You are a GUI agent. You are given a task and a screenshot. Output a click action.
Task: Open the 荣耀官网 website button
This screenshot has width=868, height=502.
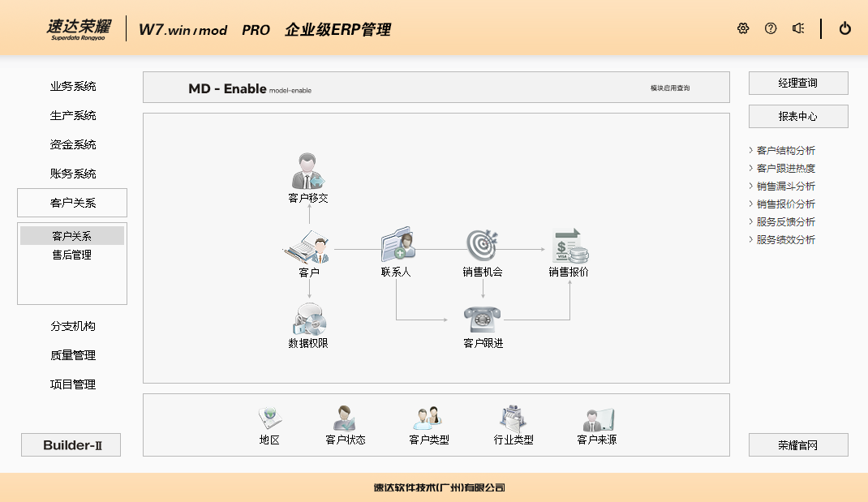798,445
